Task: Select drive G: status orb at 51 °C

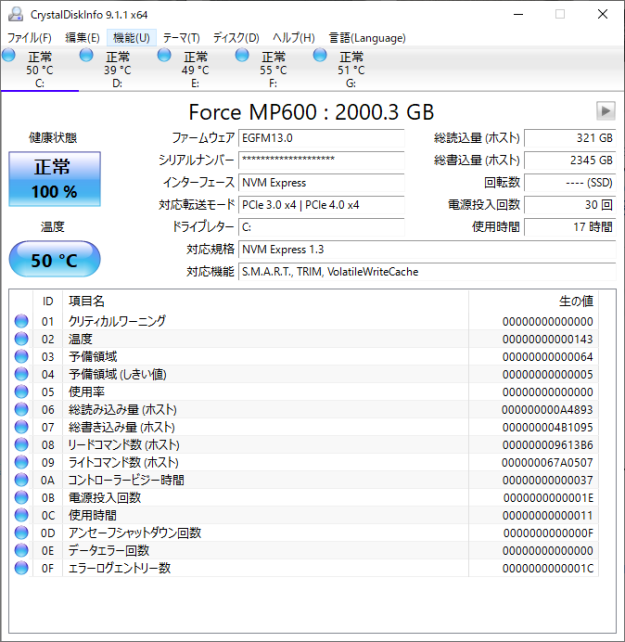Action: (320, 56)
